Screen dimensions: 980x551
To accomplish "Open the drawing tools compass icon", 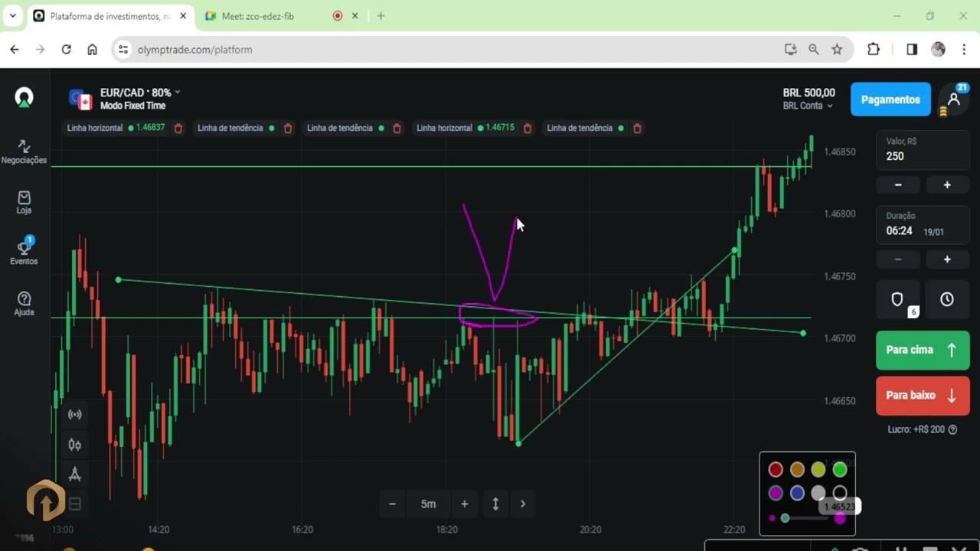I will coord(75,474).
